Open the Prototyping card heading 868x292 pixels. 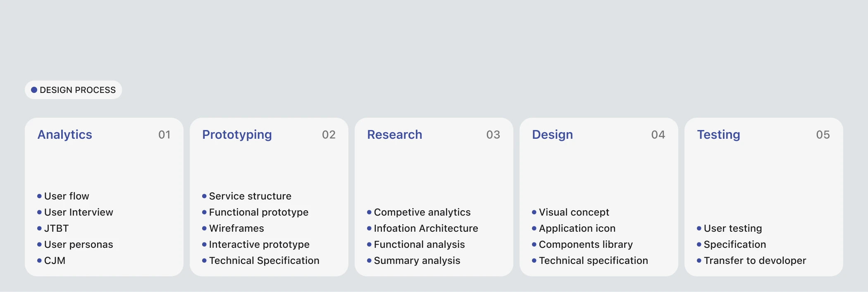[x=237, y=135]
